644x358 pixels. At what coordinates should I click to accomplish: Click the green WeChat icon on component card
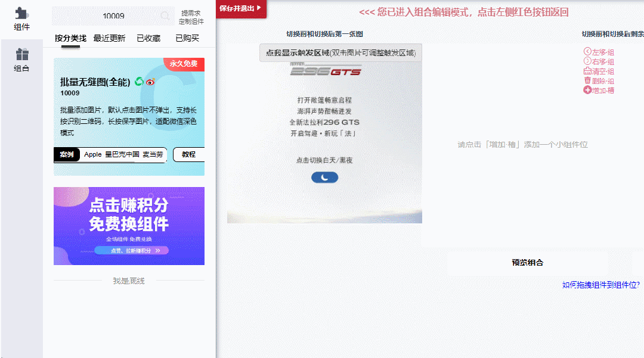[139, 82]
